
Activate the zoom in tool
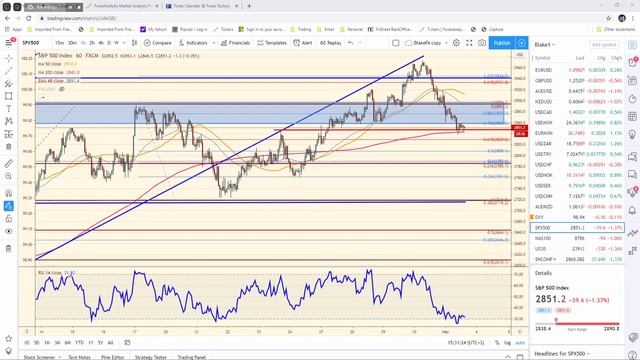point(9,176)
